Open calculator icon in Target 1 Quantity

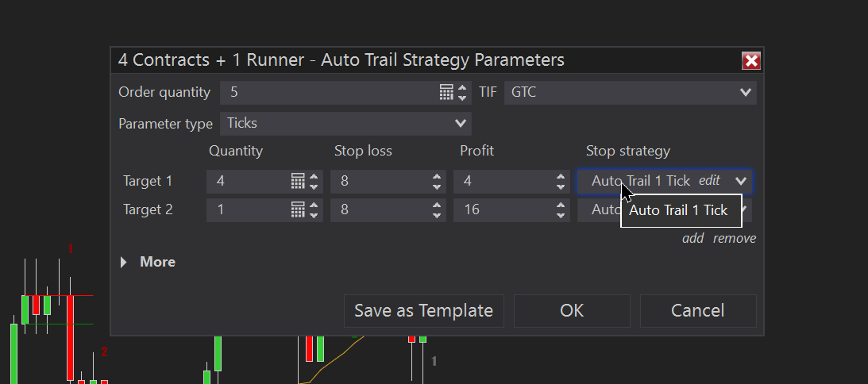tap(298, 182)
